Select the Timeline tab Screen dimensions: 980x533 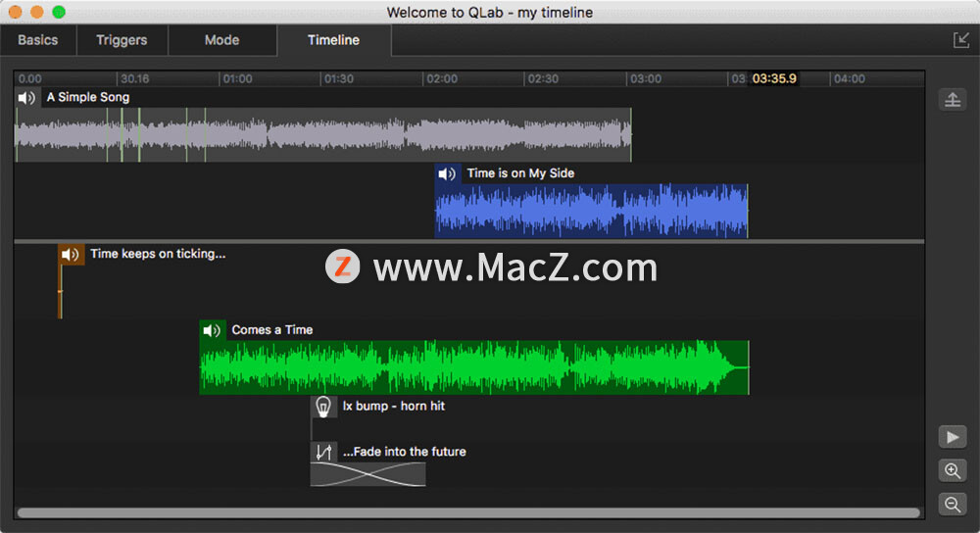[334, 40]
